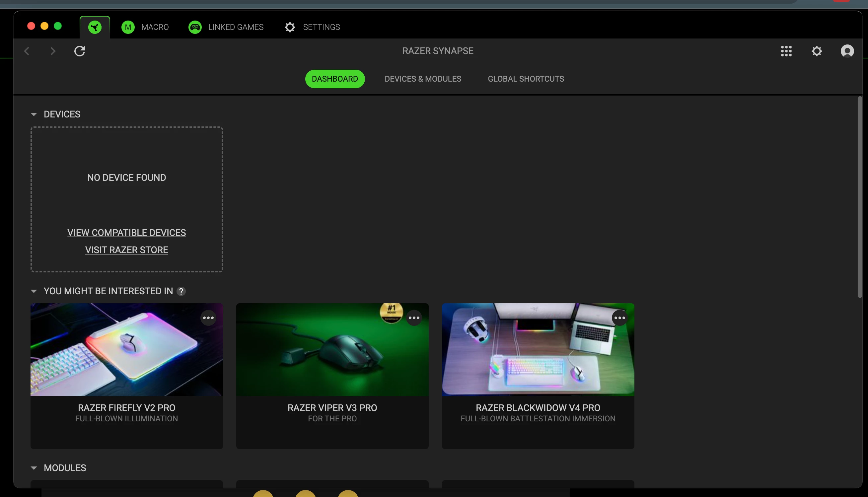Open the user profile account icon
The image size is (868, 497).
coord(847,51)
